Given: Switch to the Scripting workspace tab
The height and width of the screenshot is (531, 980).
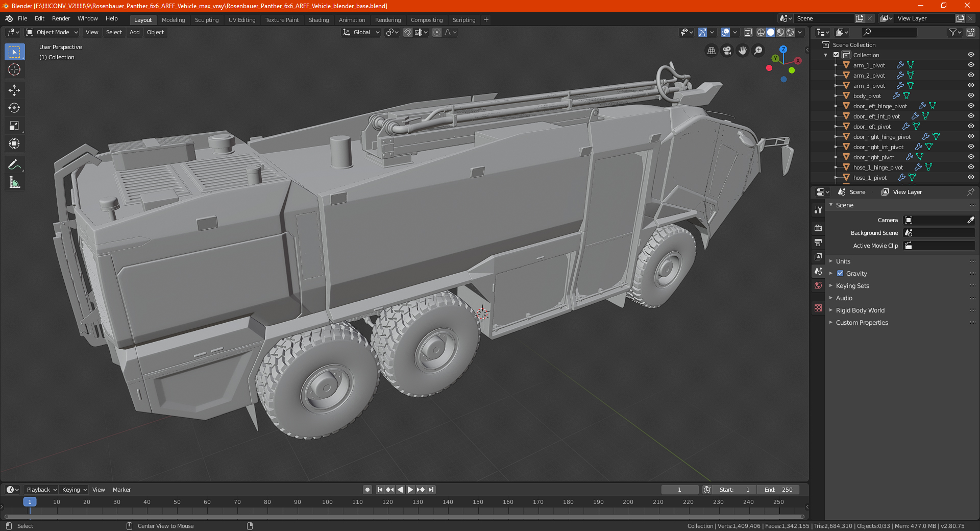Looking at the screenshot, I should (463, 20).
